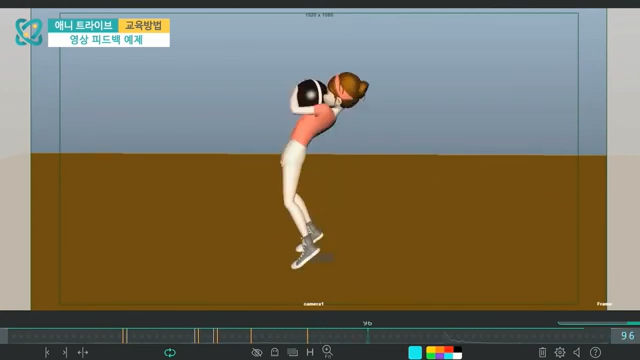
Task: Select the cyan current color swatch
Action: pyautogui.click(x=415, y=353)
